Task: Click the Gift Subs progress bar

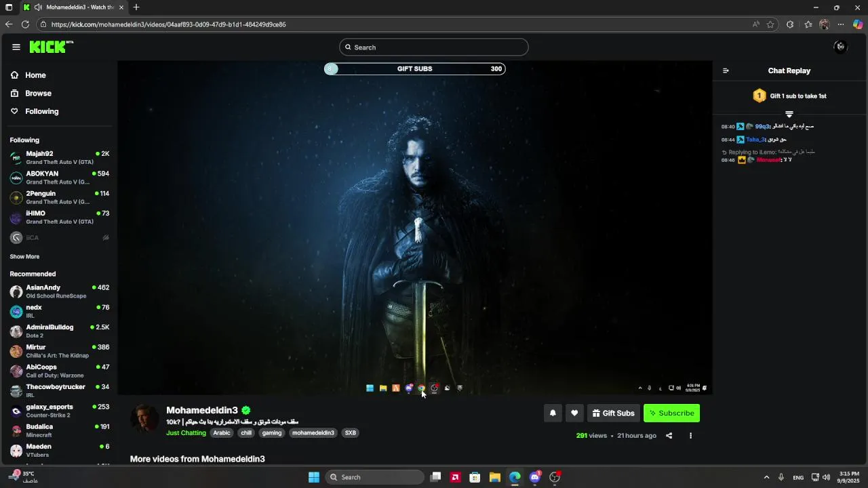Action: tap(414, 68)
